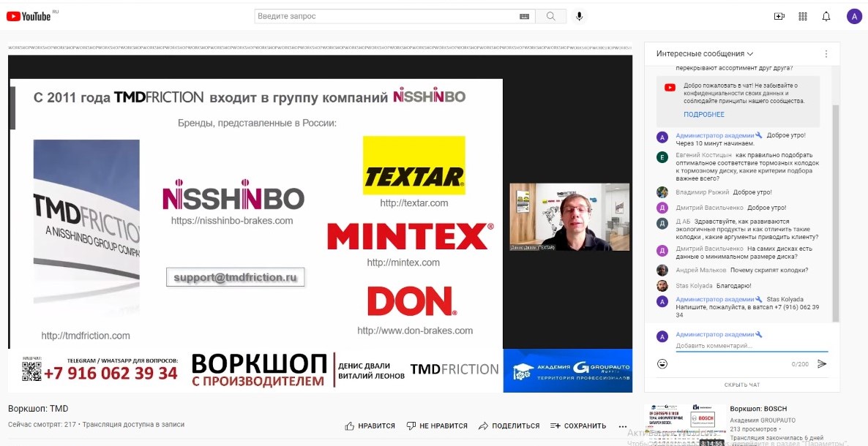
Task: Click the 213 просмотров text under BOSCH video
Action: (x=753, y=429)
